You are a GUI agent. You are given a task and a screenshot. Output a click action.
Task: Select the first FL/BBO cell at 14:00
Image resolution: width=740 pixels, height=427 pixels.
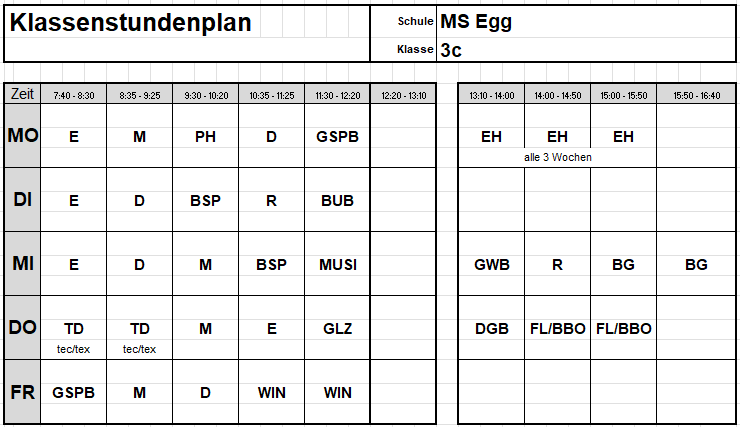pyautogui.click(x=557, y=328)
